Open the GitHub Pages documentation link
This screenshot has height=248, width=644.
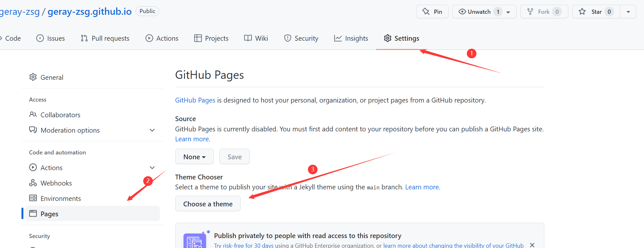tap(195, 100)
